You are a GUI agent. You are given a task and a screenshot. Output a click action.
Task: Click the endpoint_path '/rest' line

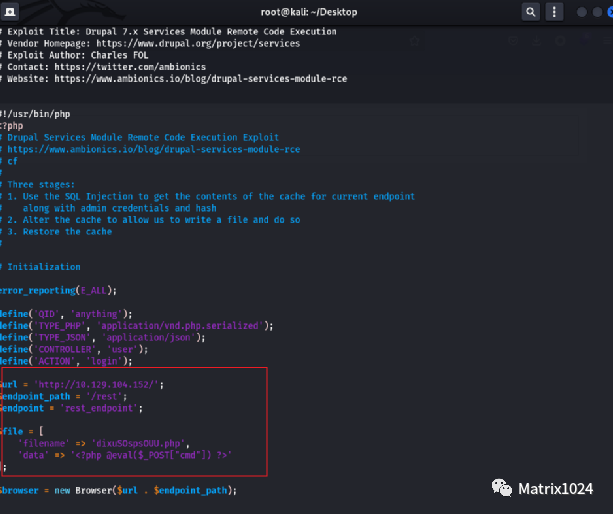(63, 396)
